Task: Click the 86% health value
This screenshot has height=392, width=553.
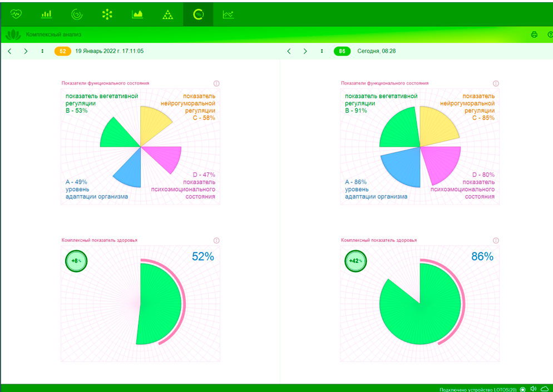Action: click(482, 257)
